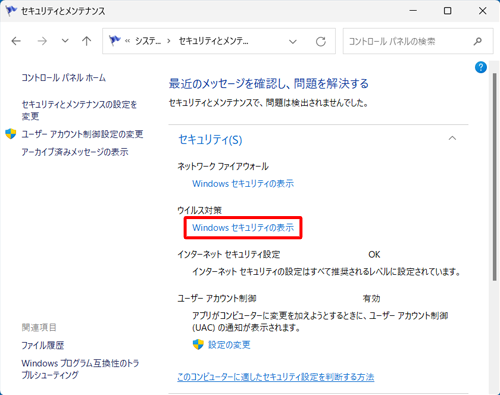Open ファイル履歴 in related items

pyautogui.click(x=43, y=345)
